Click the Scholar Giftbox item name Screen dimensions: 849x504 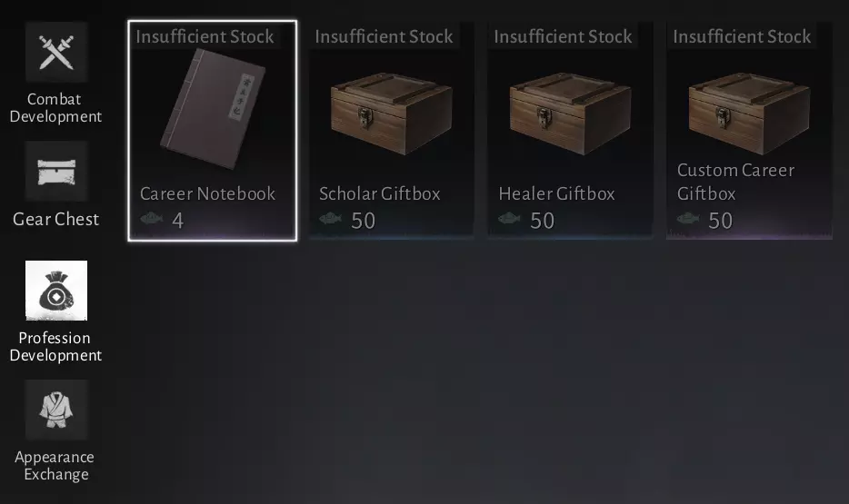tap(380, 193)
